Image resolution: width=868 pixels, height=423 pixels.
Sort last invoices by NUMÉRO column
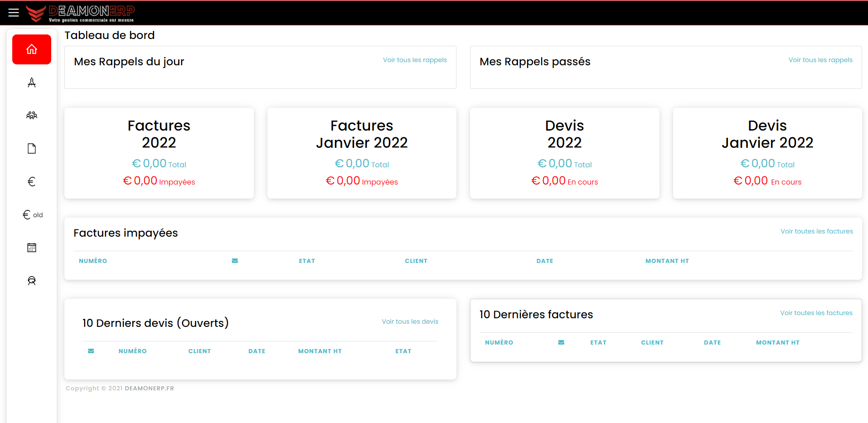[x=499, y=342]
